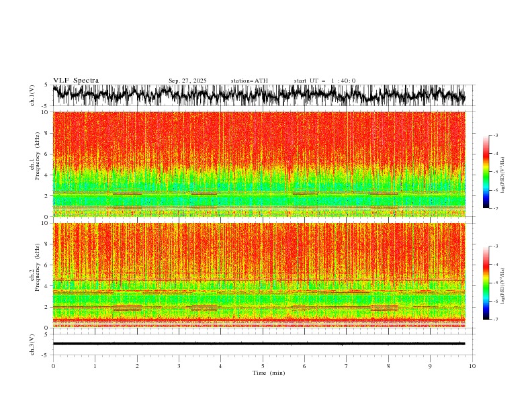
Task: Click the "start UT = 1 :40: 0" text
Action: pyautogui.click(x=324, y=81)
